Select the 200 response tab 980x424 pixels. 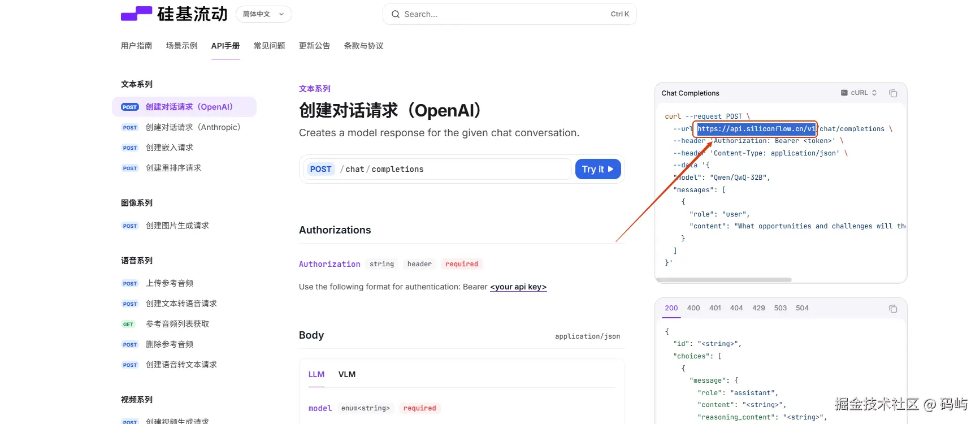coord(671,308)
